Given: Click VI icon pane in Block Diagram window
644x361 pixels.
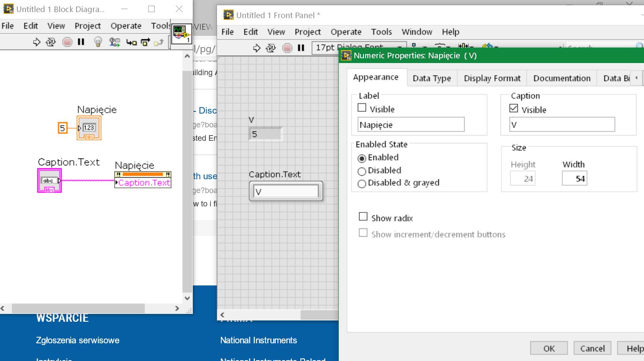Looking at the screenshot, I should pyautogui.click(x=182, y=34).
